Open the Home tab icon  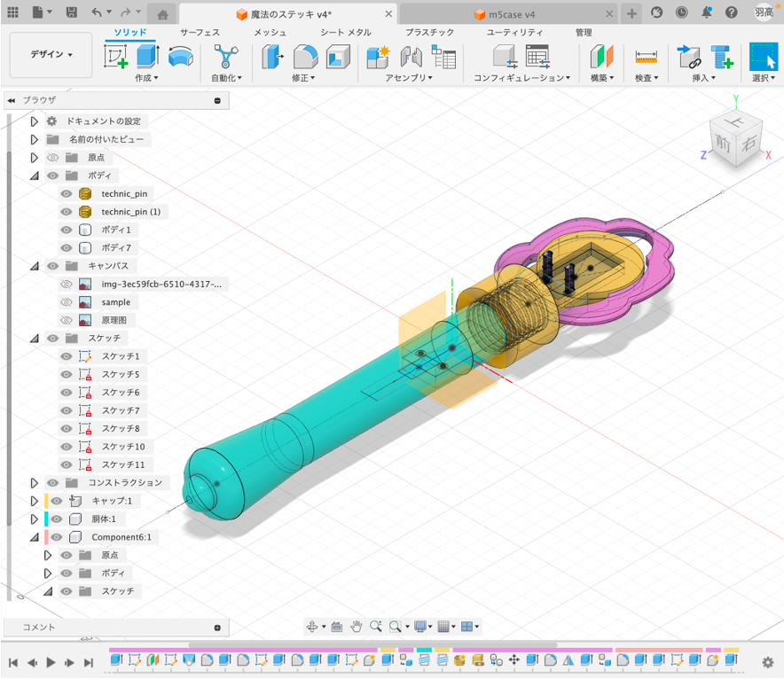tap(162, 14)
